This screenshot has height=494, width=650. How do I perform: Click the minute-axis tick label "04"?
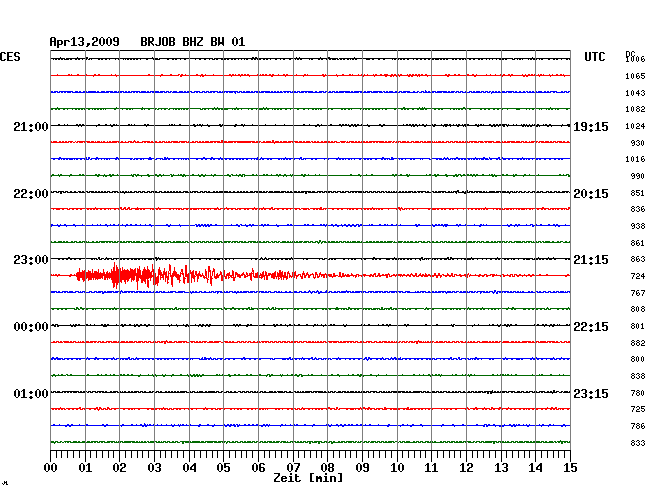189,468
